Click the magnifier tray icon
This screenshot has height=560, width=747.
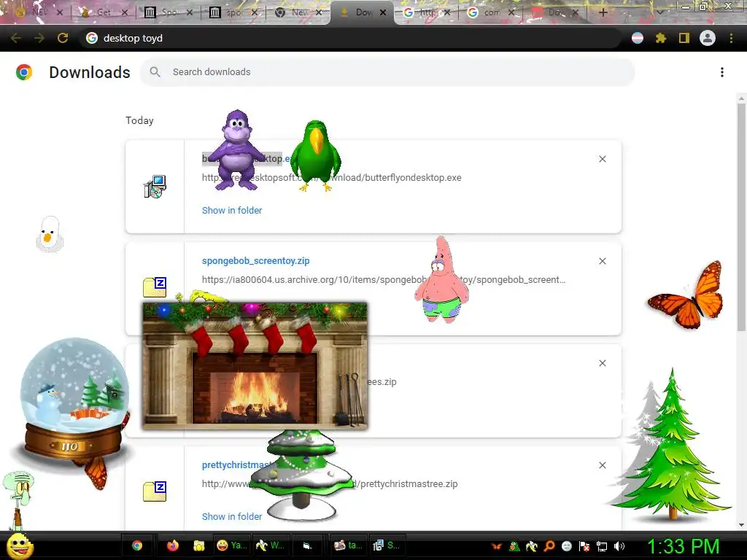(549, 546)
